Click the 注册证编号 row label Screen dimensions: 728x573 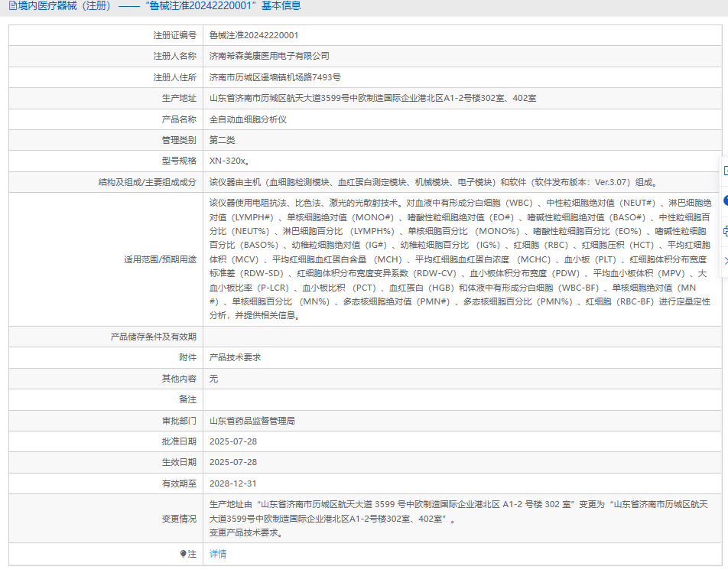174,35
